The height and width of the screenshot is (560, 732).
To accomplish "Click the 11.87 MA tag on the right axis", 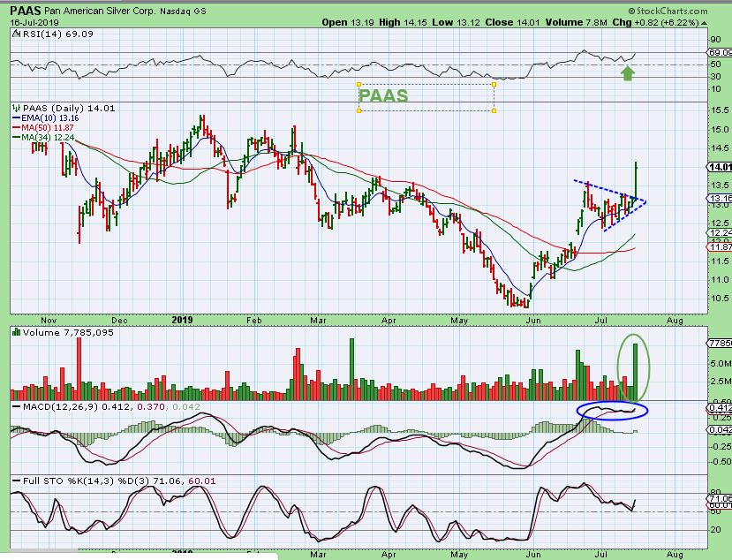I will (x=720, y=246).
